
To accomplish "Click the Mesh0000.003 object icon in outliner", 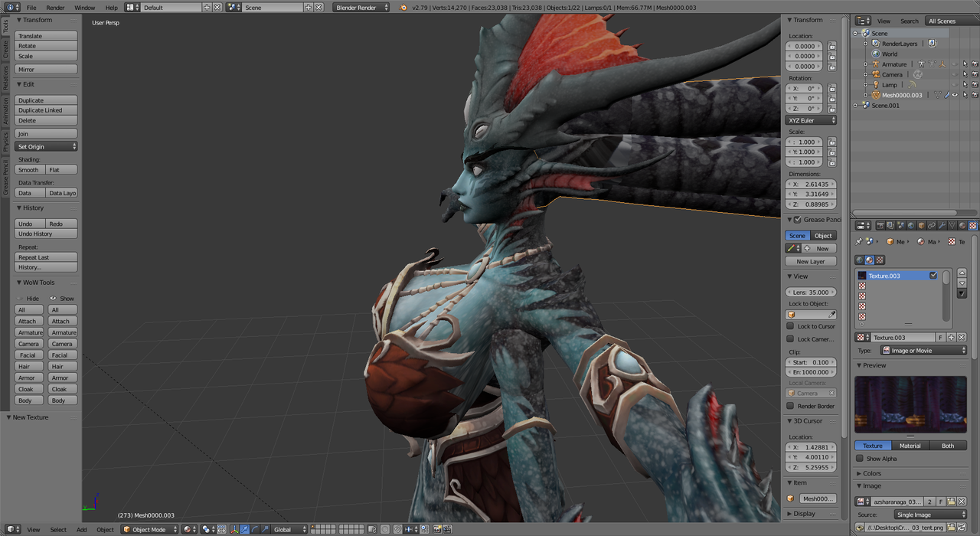I will (x=876, y=95).
